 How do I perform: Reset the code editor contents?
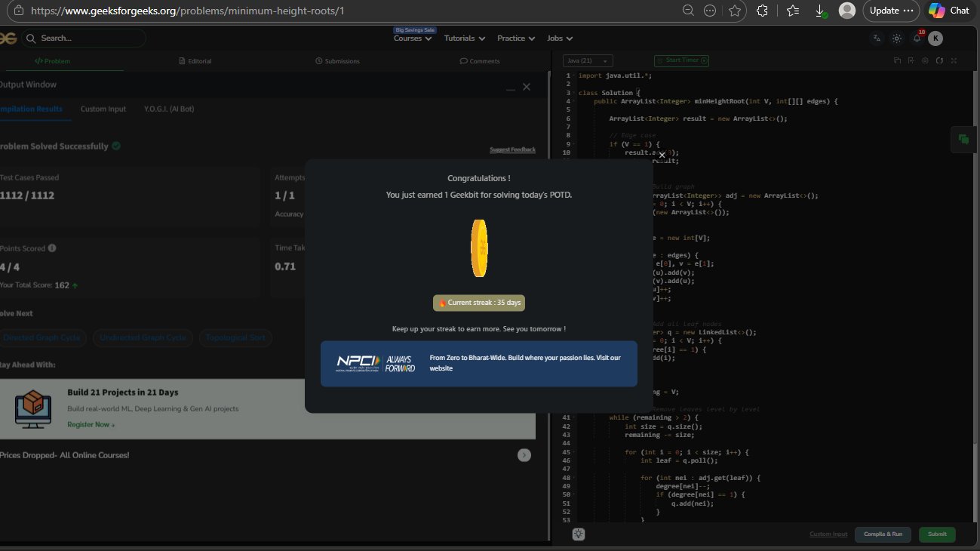tap(939, 60)
